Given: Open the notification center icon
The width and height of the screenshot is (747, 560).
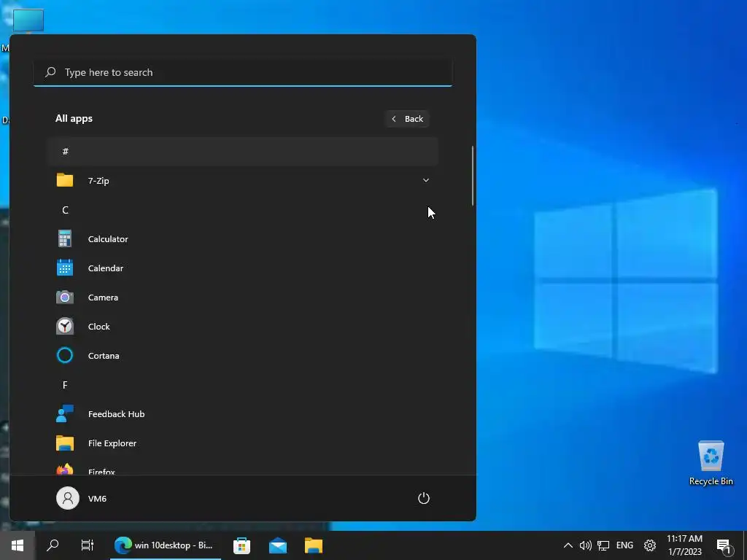Looking at the screenshot, I should (x=724, y=546).
